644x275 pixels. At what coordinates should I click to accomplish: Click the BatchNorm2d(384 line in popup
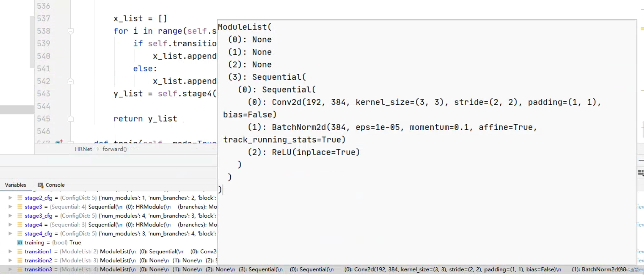tap(392, 127)
